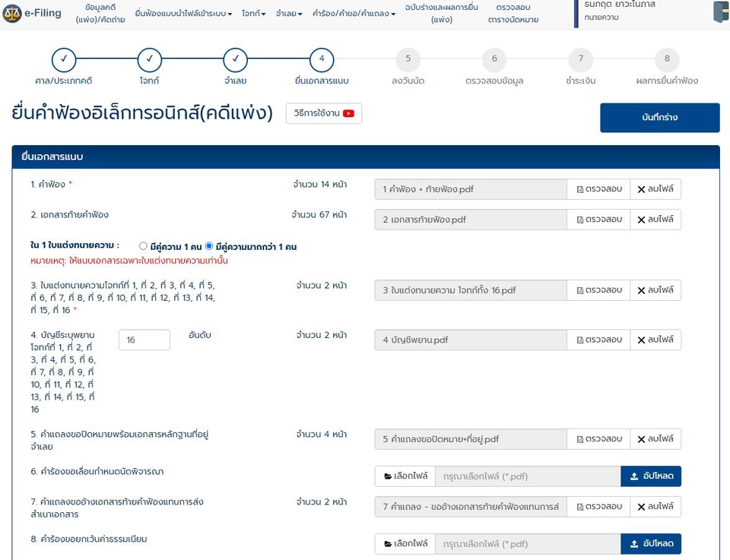
Task: Select radio มีคู่ความ 1 คน
Action: click(x=144, y=246)
